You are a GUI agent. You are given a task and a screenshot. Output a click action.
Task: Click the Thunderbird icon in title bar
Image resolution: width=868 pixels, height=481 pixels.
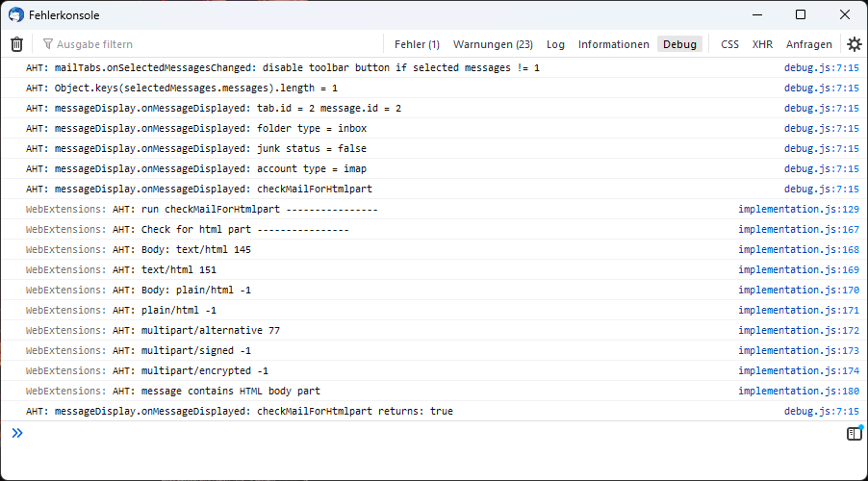(x=16, y=15)
